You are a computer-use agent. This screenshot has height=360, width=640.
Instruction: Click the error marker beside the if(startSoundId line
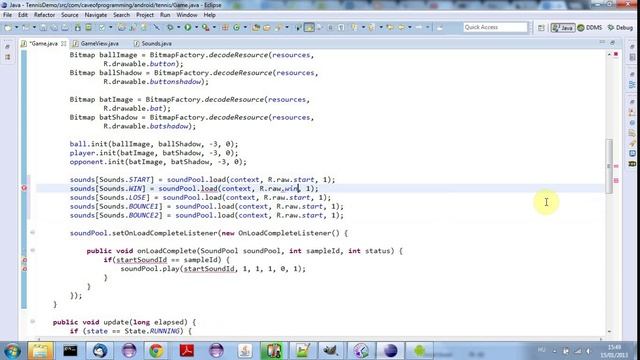24,260
